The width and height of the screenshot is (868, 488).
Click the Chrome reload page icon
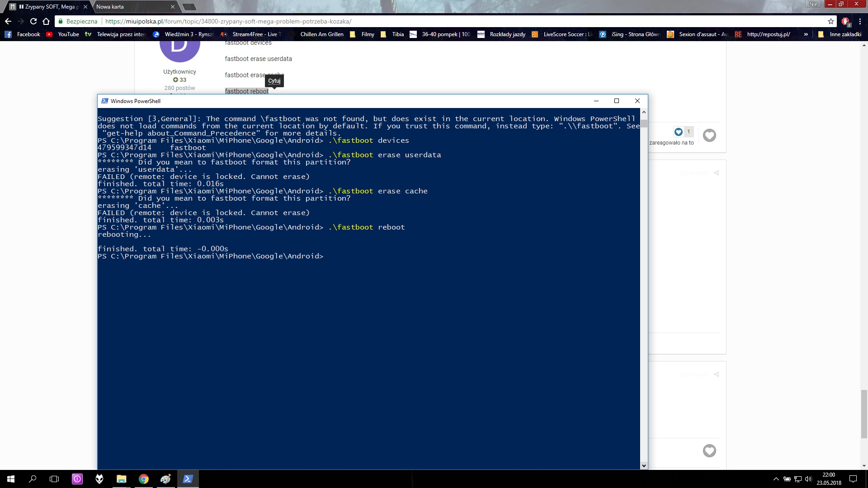point(33,21)
